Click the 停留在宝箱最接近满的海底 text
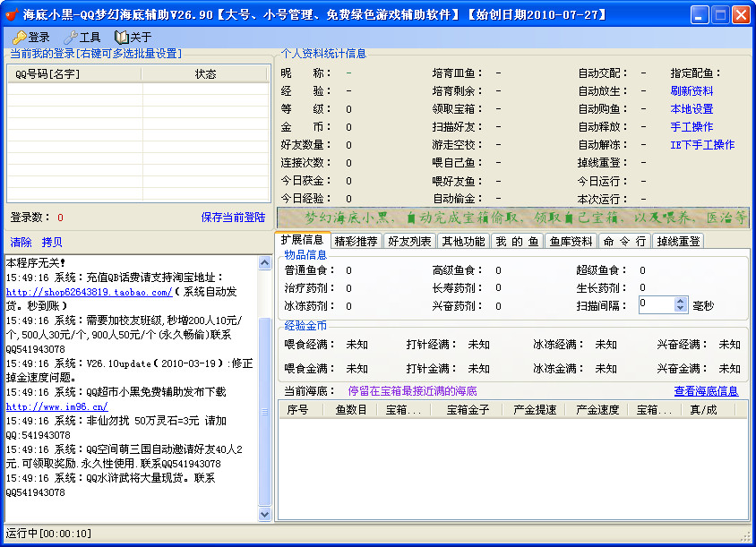 (412, 391)
